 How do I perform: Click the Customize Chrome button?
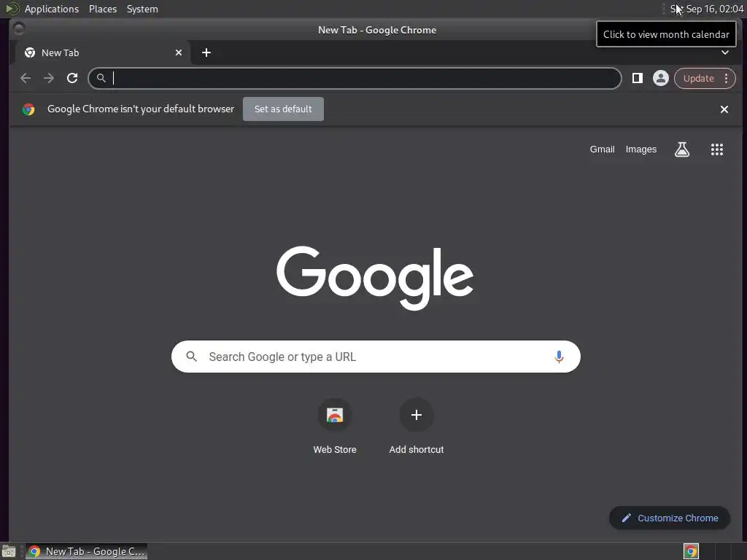click(670, 518)
